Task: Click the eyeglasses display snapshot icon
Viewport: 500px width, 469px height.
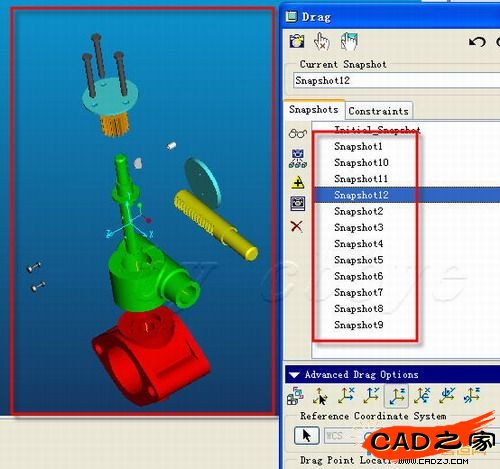Action: pyautogui.click(x=298, y=134)
